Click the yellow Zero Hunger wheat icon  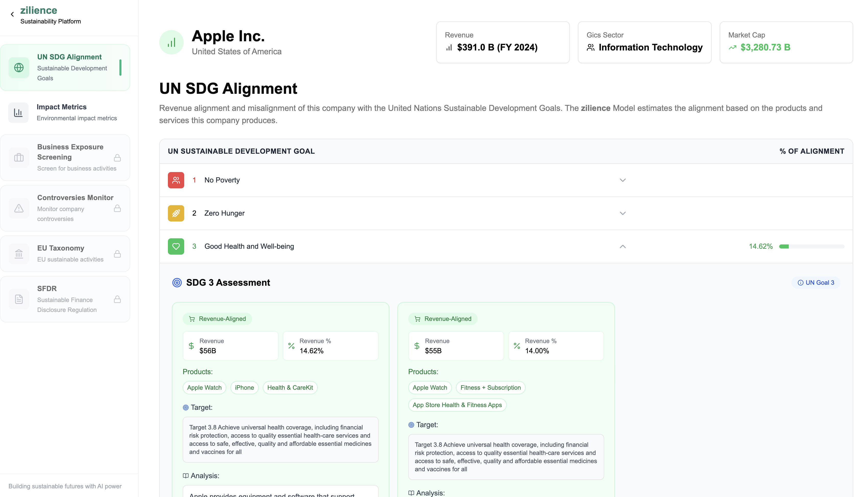click(x=176, y=213)
